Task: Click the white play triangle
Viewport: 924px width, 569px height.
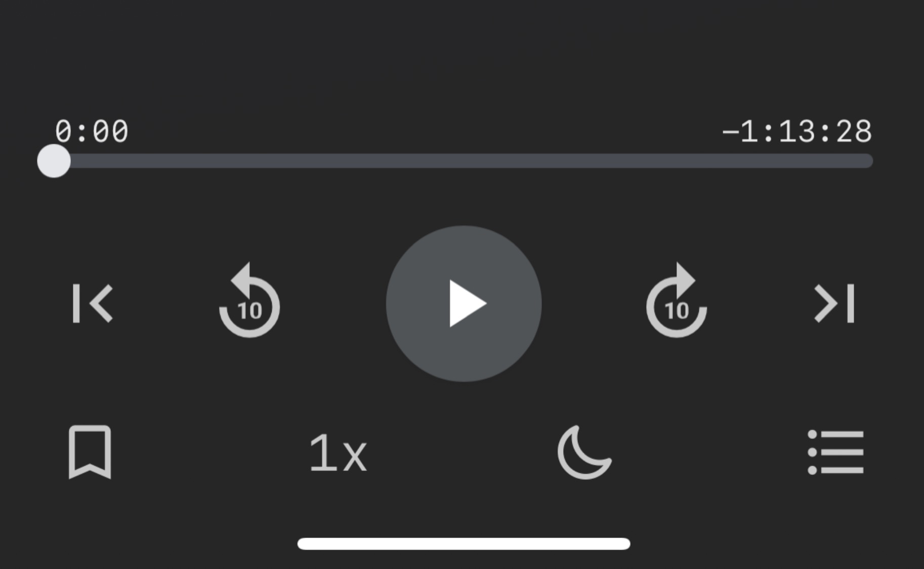Action: (x=468, y=304)
